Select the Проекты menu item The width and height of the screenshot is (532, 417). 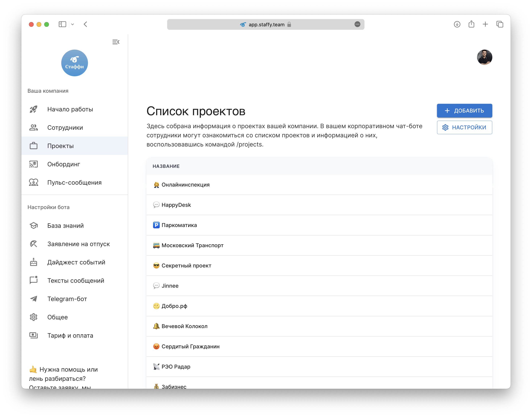[75, 146]
